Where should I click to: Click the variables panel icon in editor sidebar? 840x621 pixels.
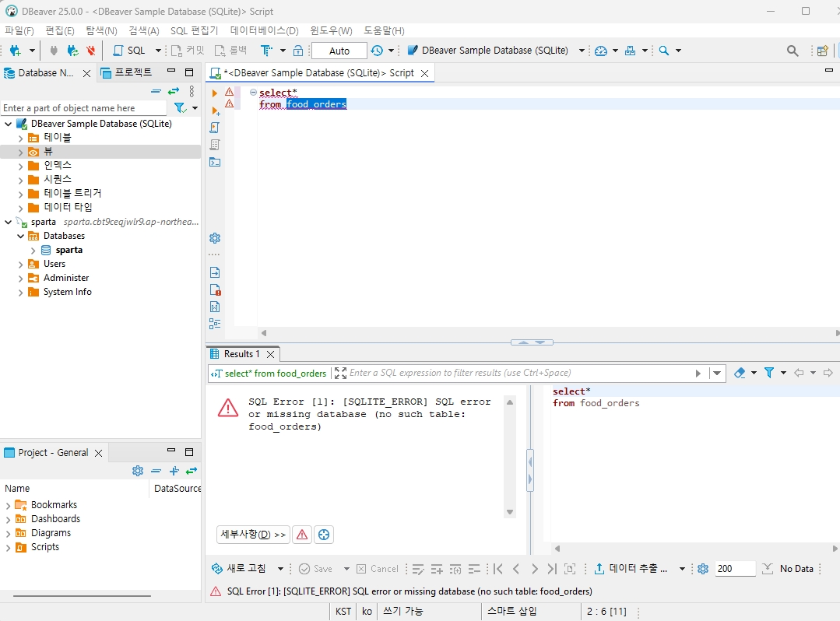[x=215, y=307]
